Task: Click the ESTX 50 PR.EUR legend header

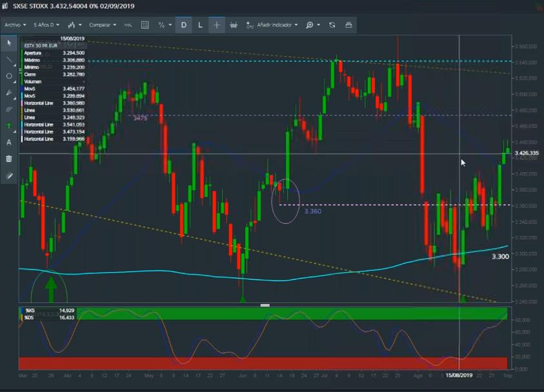Action: pos(41,46)
